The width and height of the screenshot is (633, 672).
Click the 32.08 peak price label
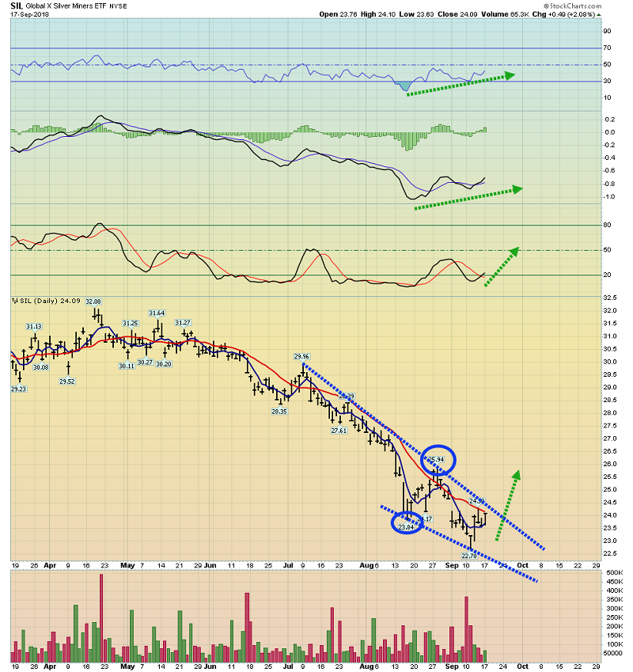pos(93,302)
